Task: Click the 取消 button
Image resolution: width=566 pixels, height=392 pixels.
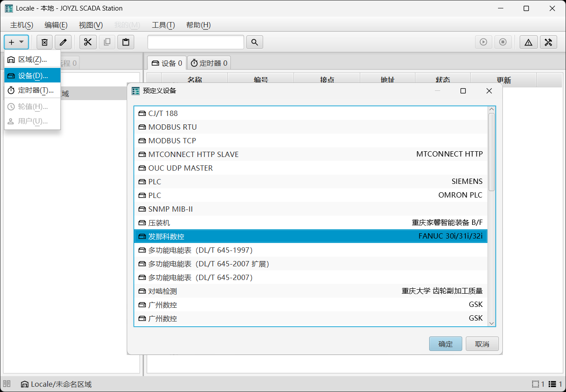Action: [482, 344]
